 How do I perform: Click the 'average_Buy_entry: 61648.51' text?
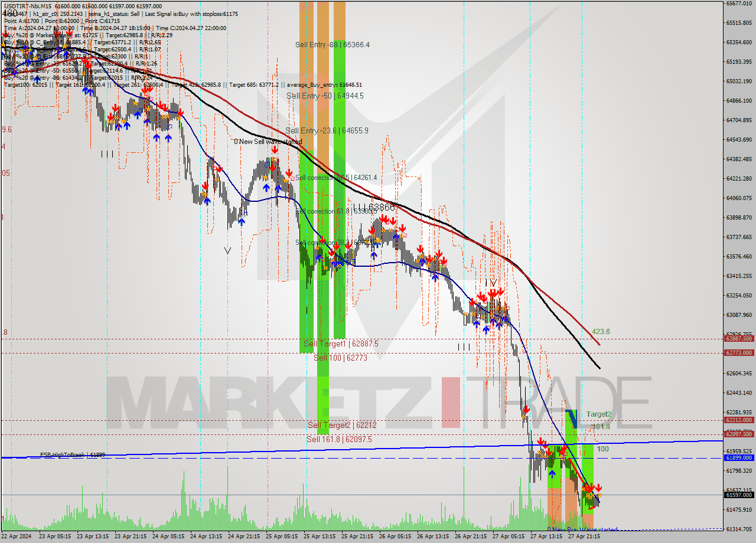click(x=324, y=84)
